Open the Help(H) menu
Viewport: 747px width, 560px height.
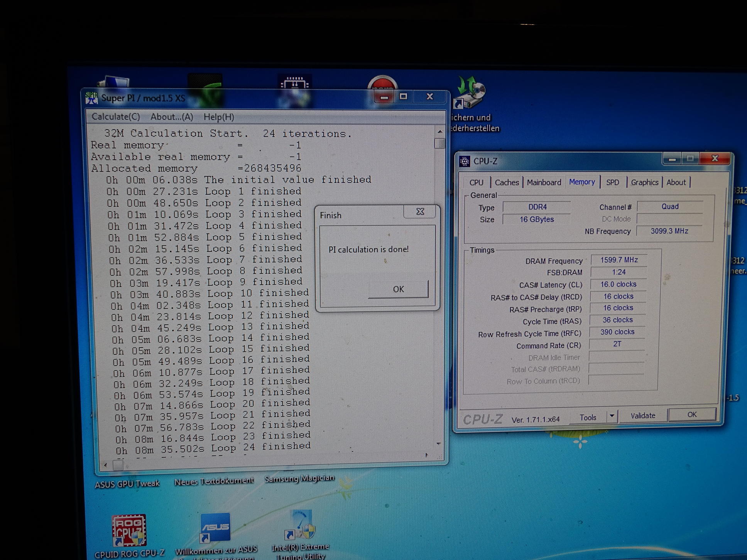click(219, 117)
